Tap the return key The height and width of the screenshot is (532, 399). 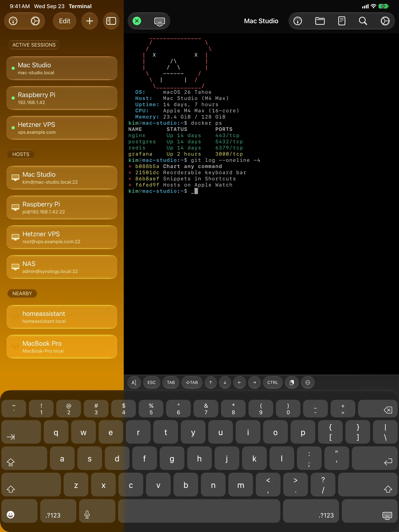point(375,458)
